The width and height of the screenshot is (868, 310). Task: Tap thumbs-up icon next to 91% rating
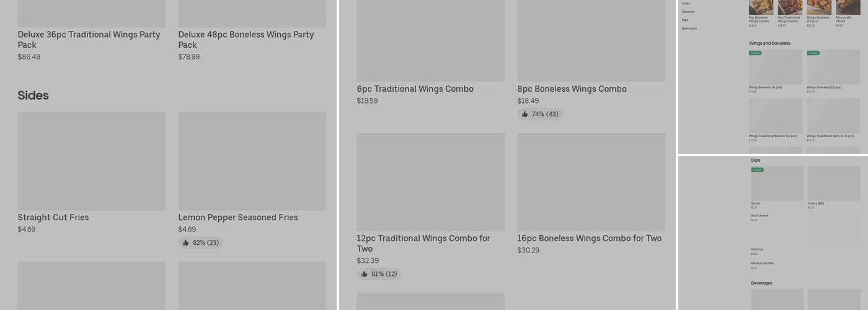point(364,274)
